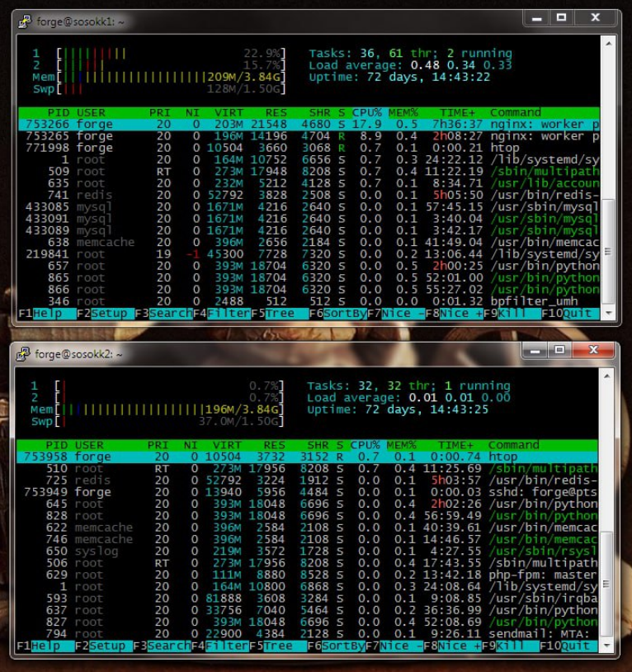Click scrollbar thumb in sosokk1 window
Screen dimensions: 632x672
coord(608,252)
